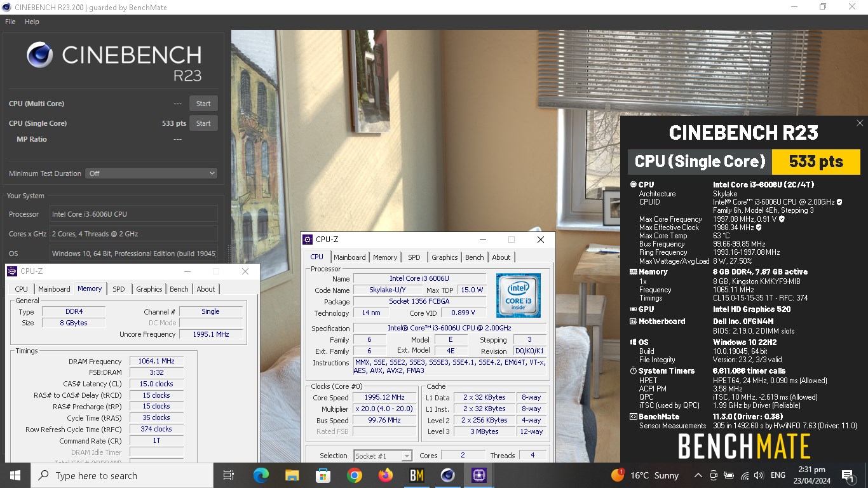Open BenchMate from the taskbar
The height and width of the screenshot is (488, 868).
click(417, 475)
